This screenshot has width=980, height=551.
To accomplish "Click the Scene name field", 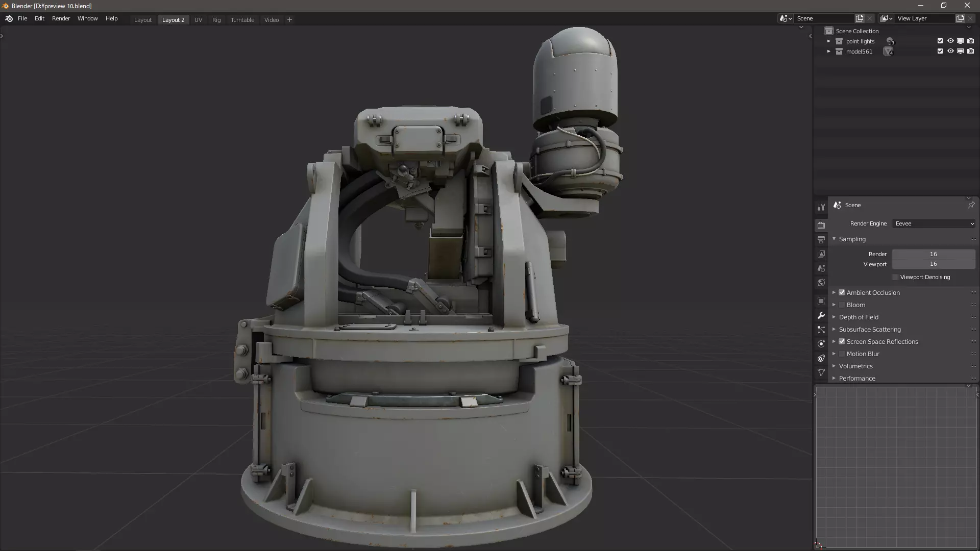I will coord(824,18).
